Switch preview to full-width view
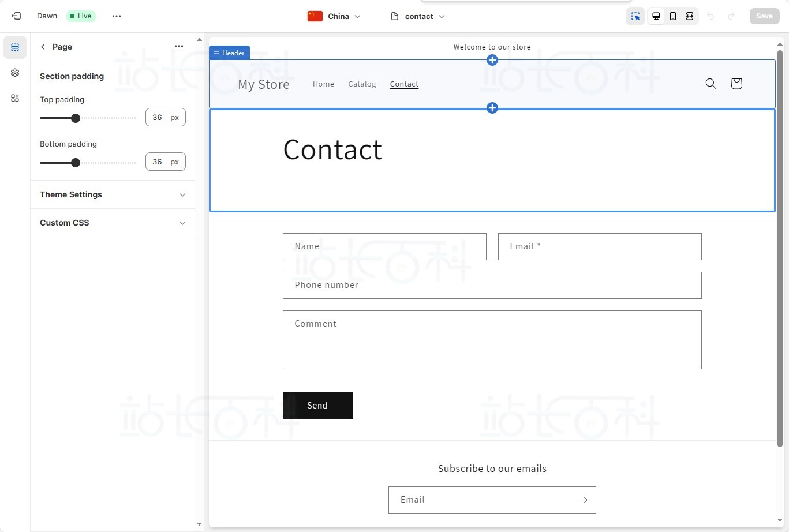 coord(689,16)
